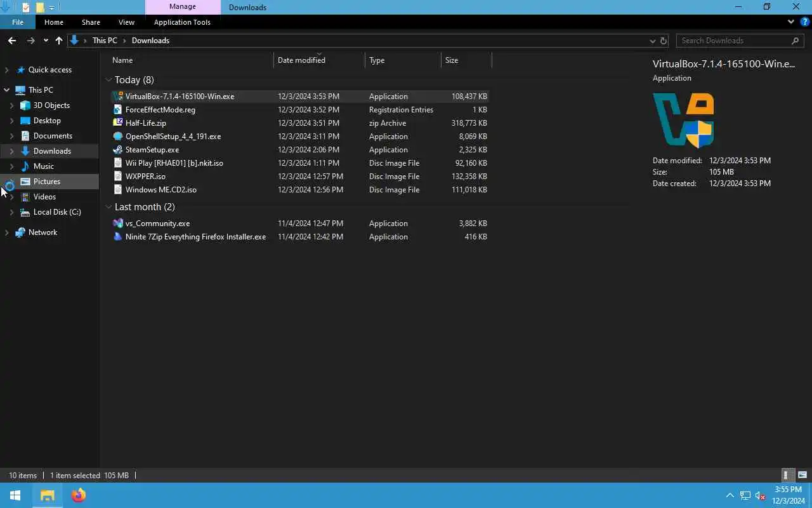812x508 pixels.
Task: Click the Windows ME.CD2.iso icon
Action: [117, 190]
